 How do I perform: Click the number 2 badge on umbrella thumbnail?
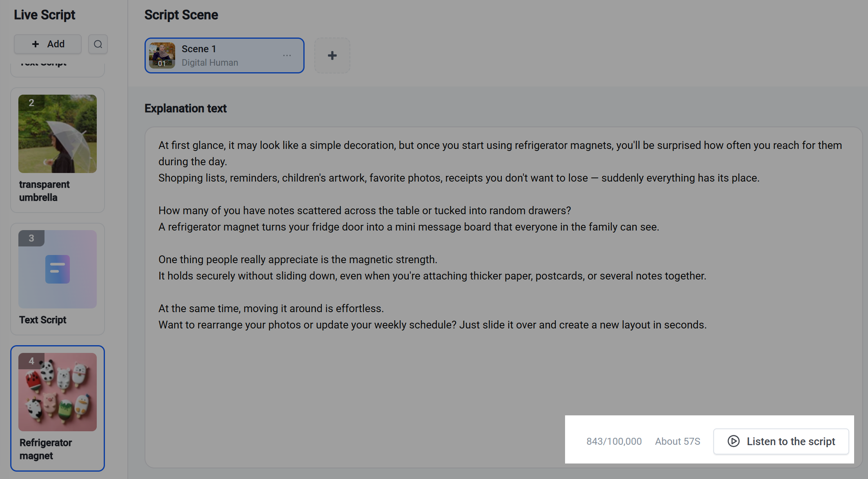click(31, 103)
